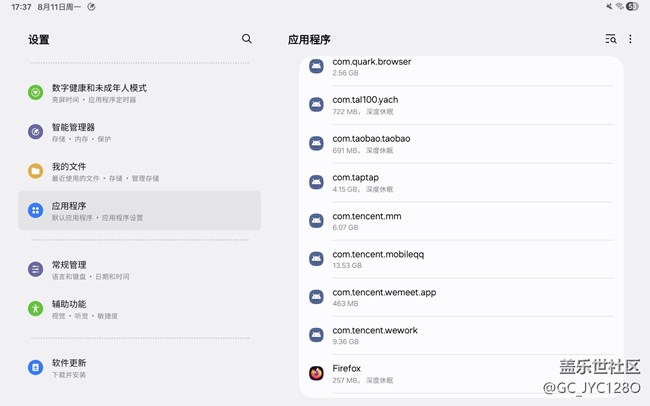The width and height of the screenshot is (650, 406).
Task: Open 软件更新 settings entry
Action: (139, 368)
